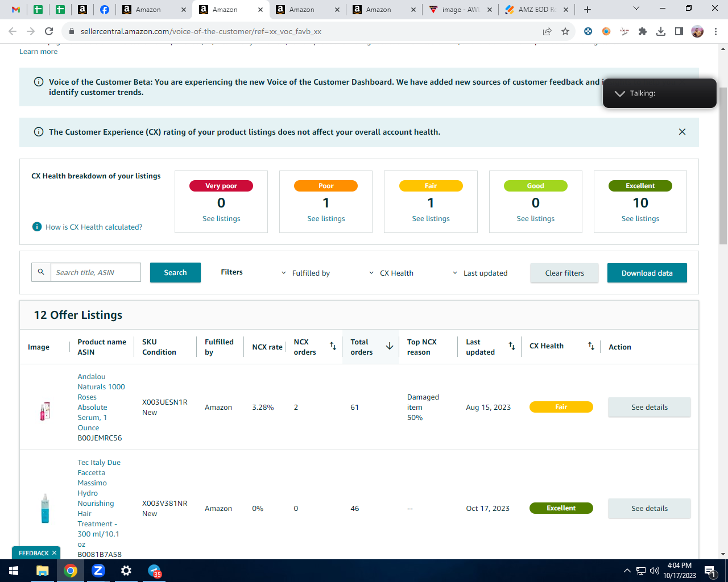Viewport: 728px width, 582px height.
Task: Click the Tec Italy hair treatment thumbnail
Action: tap(45, 508)
